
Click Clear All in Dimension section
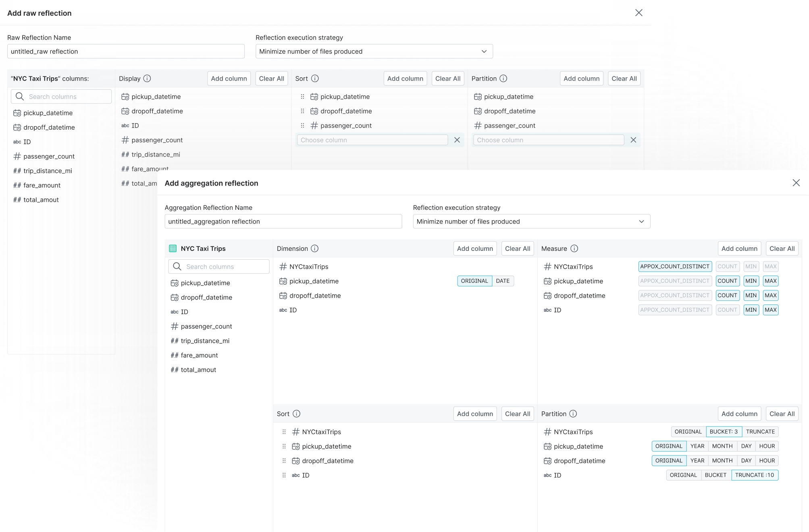(518, 248)
